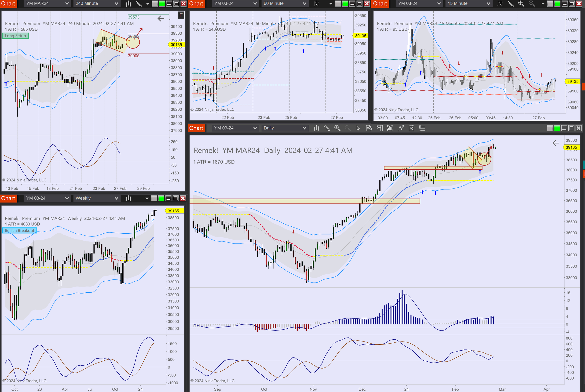Click zoom in magnifier on Daily chart toolbar
585x392 pixels.
pyautogui.click(x=337, y=128)
